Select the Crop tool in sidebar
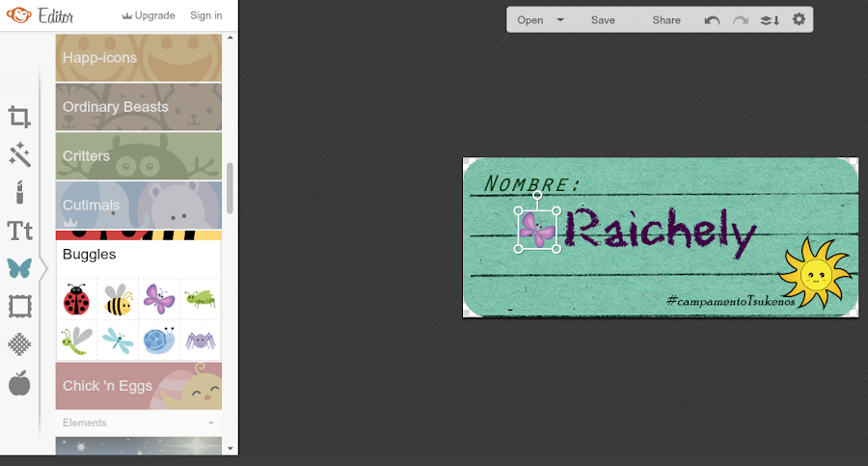 (19, 117)
